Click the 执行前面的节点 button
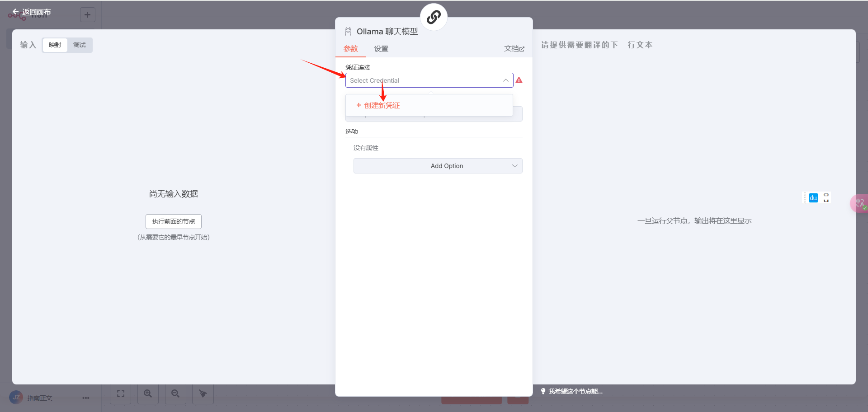 tap(174, 221)
